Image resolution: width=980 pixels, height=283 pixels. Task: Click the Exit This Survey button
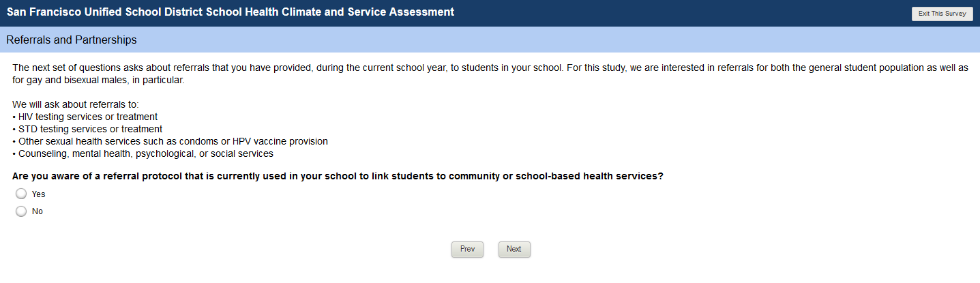point(942,14)
